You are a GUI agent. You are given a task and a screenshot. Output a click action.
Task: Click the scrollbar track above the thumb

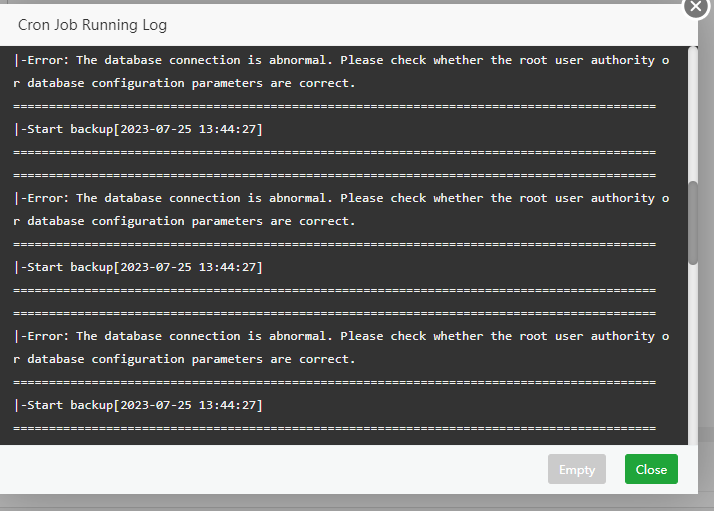tap(693, 110)
